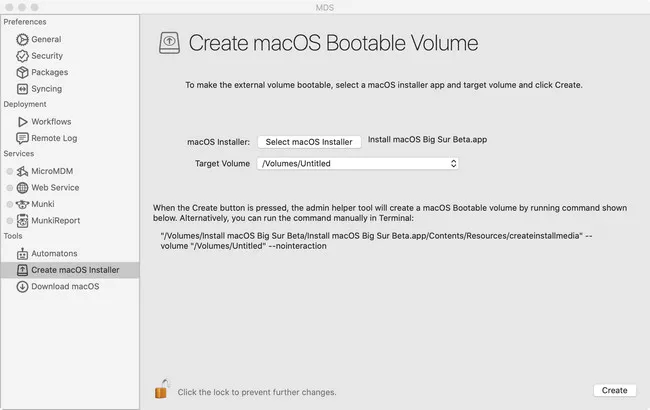Open Syncing preferences
The height and width of the screenshot is (410, 650).
[46, 89]
